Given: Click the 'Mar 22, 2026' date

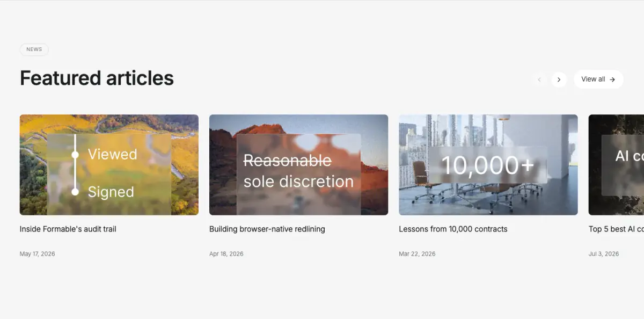Looking at the screenshot, I should coord(417,253).
